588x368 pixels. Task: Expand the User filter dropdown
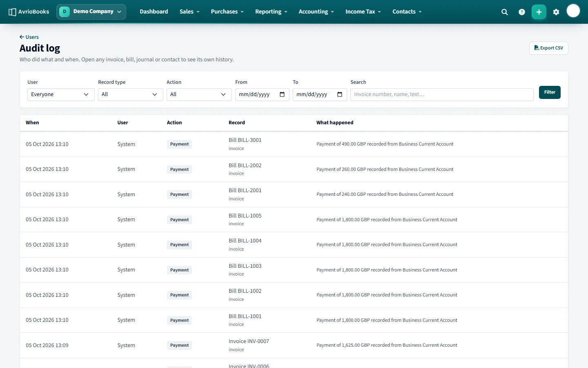pyautogui.click(x=61, y=94)
